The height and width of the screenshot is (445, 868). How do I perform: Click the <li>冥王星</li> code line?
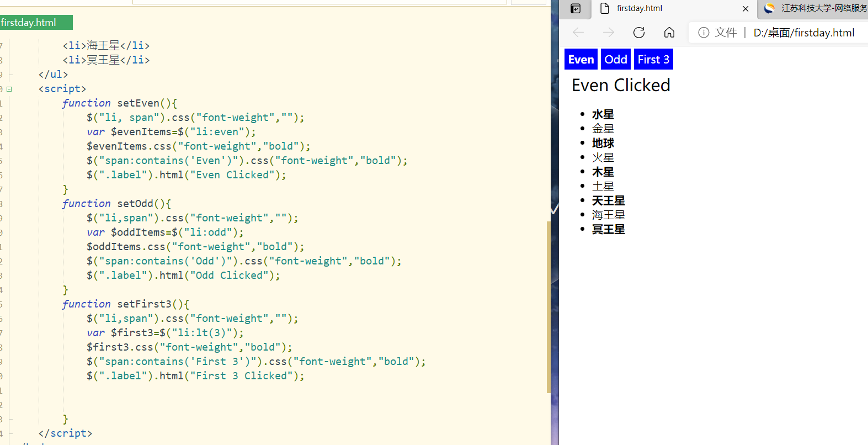point(106,60)
